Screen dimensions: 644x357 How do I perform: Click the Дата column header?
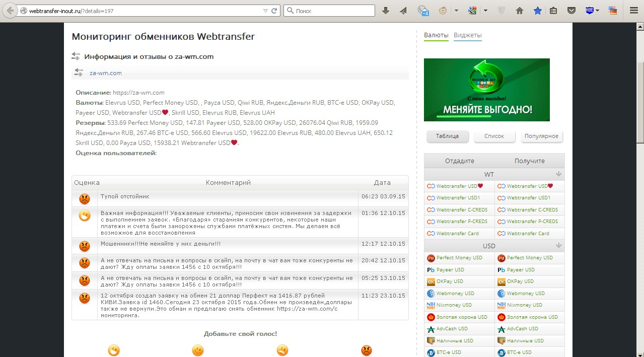(x=382, y=183)
